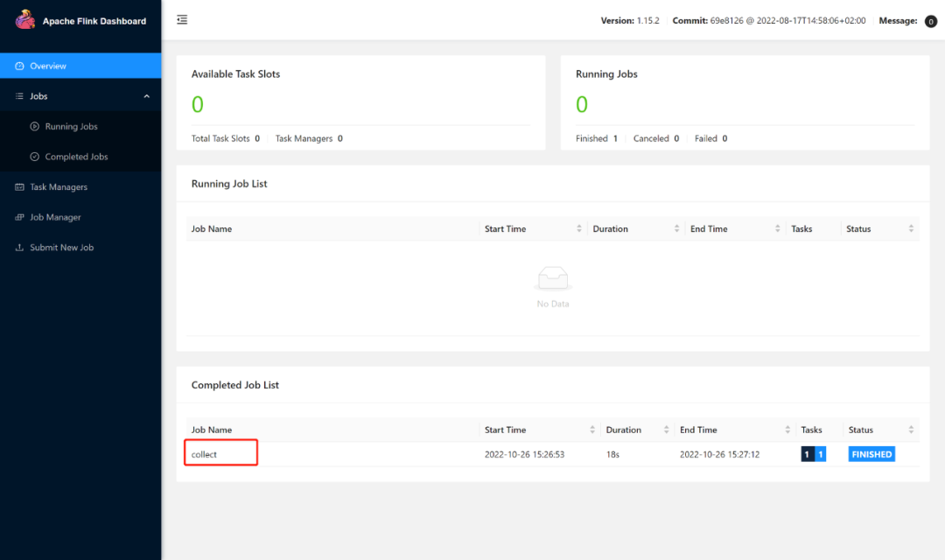Open the Task Managers page
Image resolution: width=945 pixels, height=560 pixels.
coord(80,187)
